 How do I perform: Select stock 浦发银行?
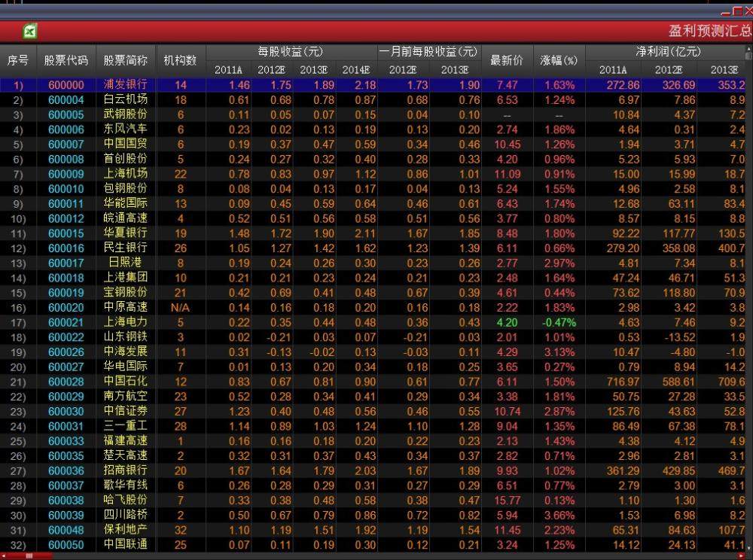[x=125, y=85]
